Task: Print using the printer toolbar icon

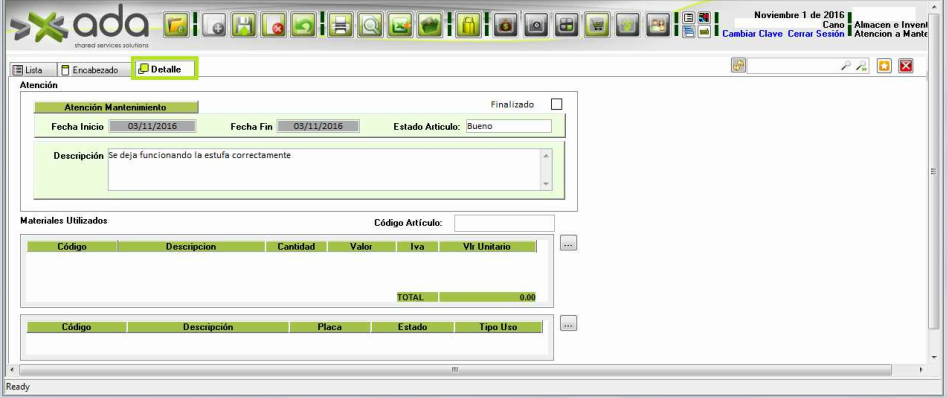Action: pos(340,25)
